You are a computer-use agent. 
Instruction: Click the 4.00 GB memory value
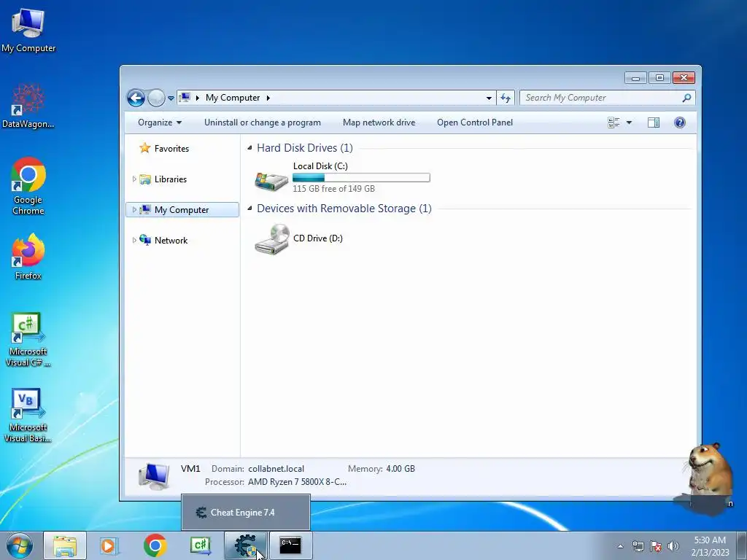[x=400, y=469]
